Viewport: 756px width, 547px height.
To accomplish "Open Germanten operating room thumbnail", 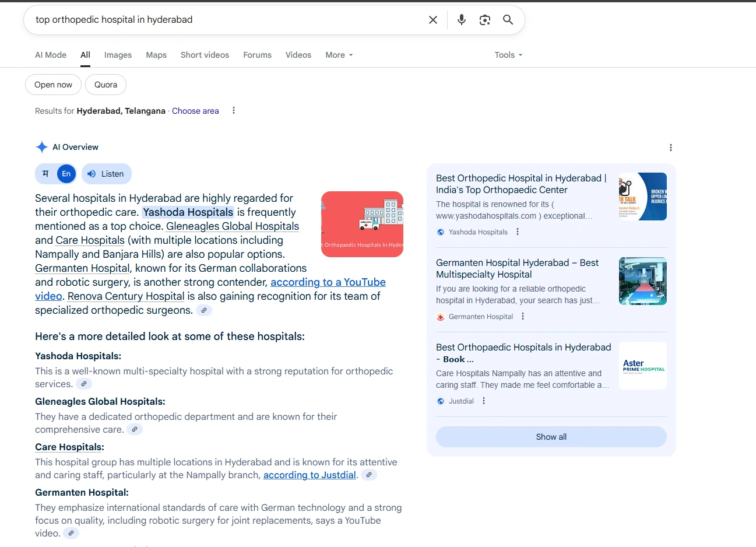I will [643, 281].
